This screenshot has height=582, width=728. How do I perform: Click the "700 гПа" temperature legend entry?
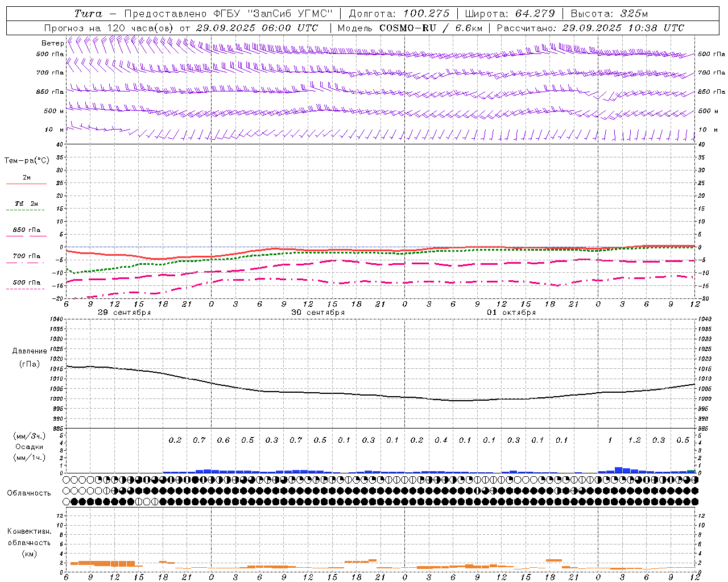[27, 256]
